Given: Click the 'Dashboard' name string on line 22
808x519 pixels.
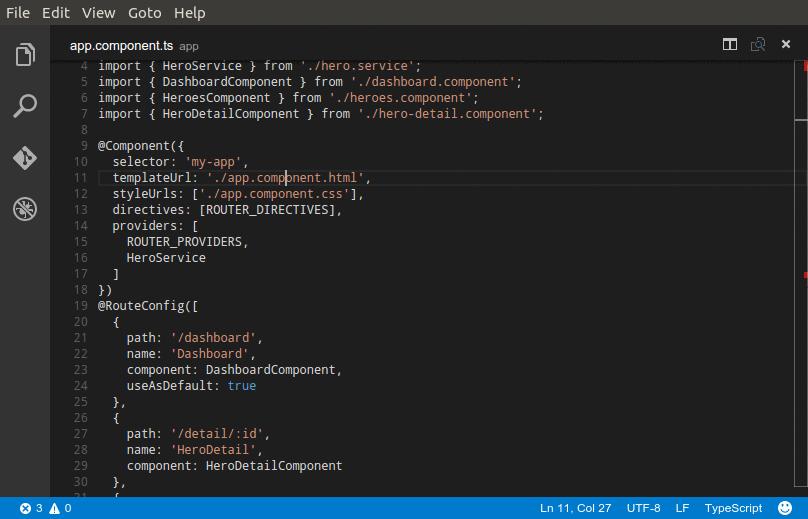Looking at the screenshot, I should [209, 354].
